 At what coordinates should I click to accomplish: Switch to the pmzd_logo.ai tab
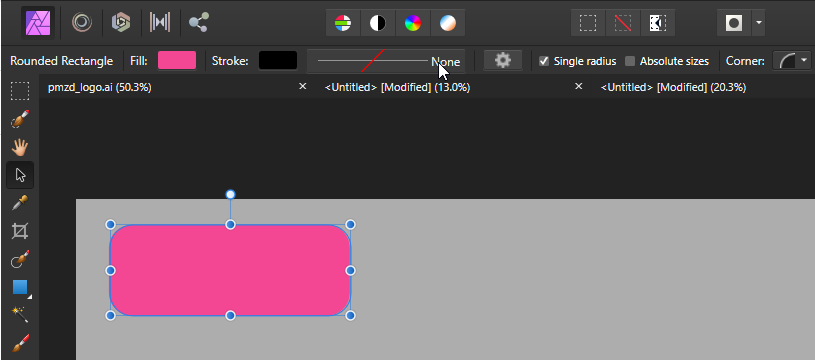tap(100, 88)
